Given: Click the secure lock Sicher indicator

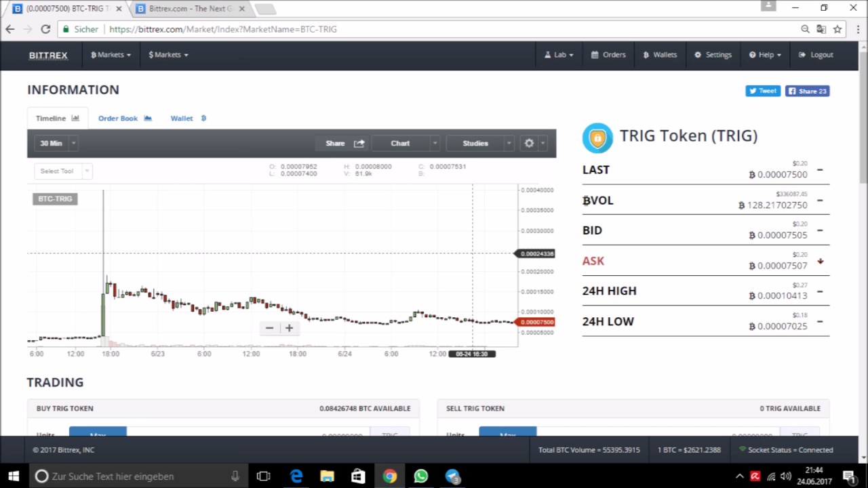Looking at the screenshot, I should 81,29.
